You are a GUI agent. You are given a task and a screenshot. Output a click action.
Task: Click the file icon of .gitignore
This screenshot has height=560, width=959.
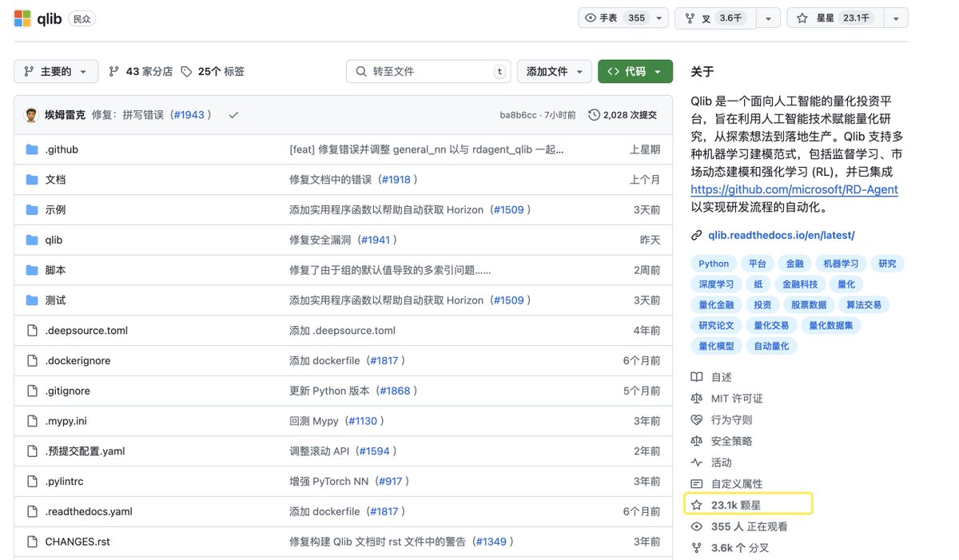32,391
